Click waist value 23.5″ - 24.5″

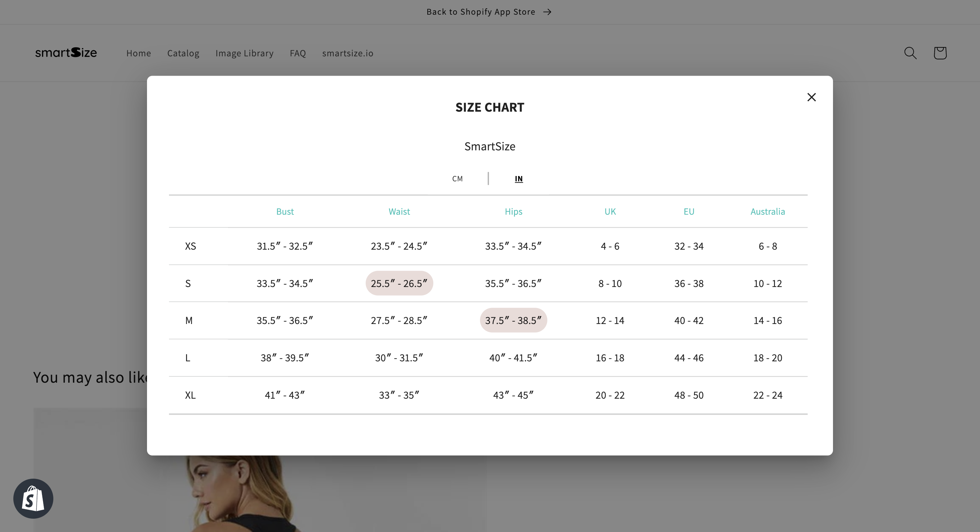399,246
